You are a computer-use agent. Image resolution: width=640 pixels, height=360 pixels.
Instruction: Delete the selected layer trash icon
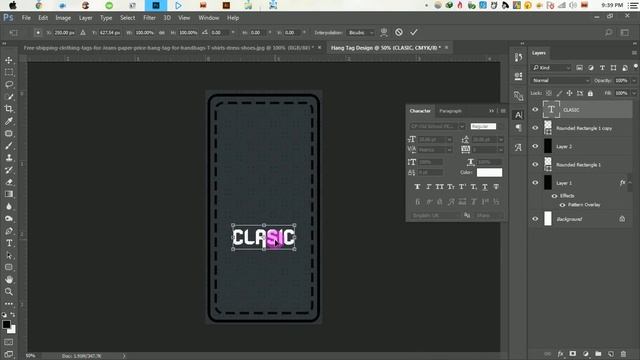623,353
